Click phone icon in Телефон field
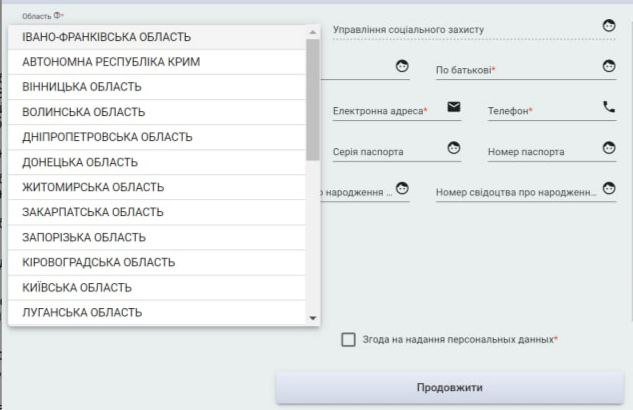633x410 pixels. (609, 107)
